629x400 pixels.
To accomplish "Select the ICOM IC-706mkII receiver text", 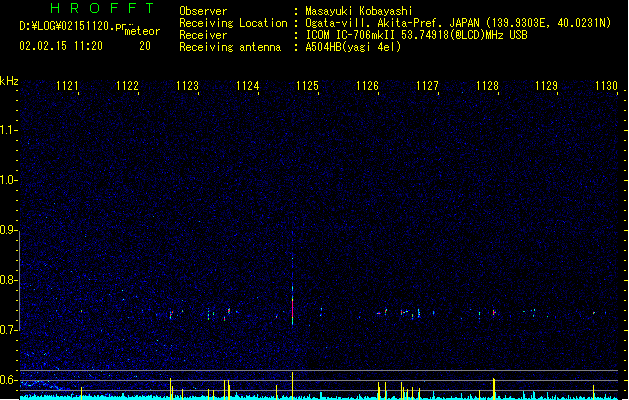I will 416,35.
